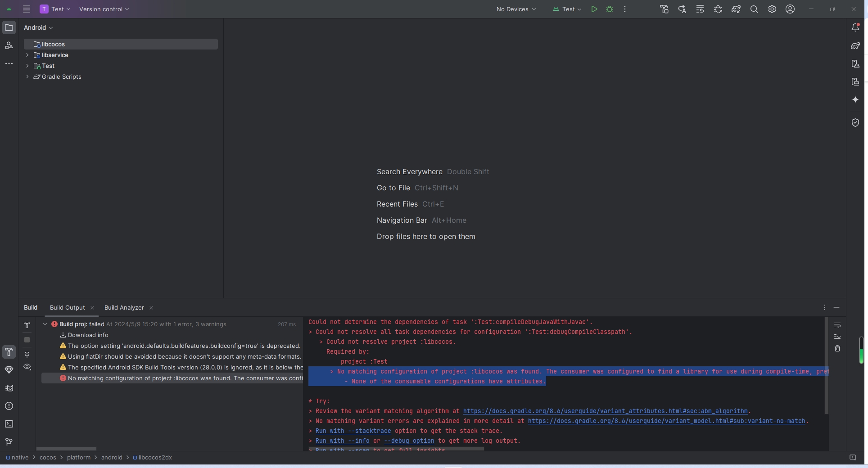
Task: Close the Build Output tab
Action: coord(92,308)
